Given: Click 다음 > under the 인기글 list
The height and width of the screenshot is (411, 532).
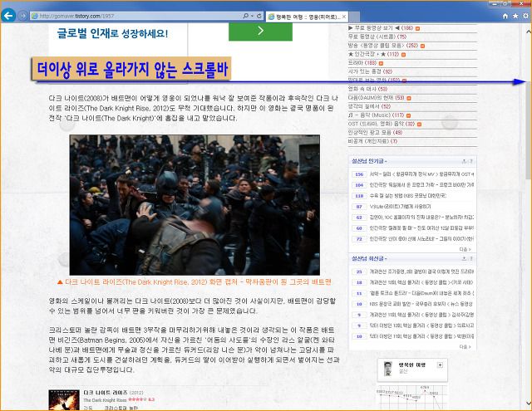Looking at the screenshot, I should tap(465, 249).
